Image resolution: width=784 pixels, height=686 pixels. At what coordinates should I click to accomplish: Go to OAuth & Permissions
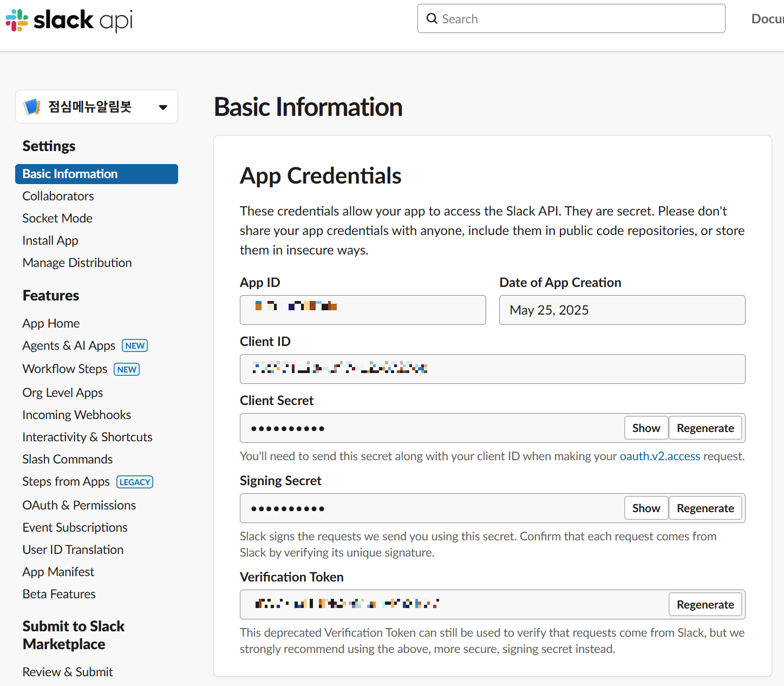pyautogui.click(x=79, y=505)
